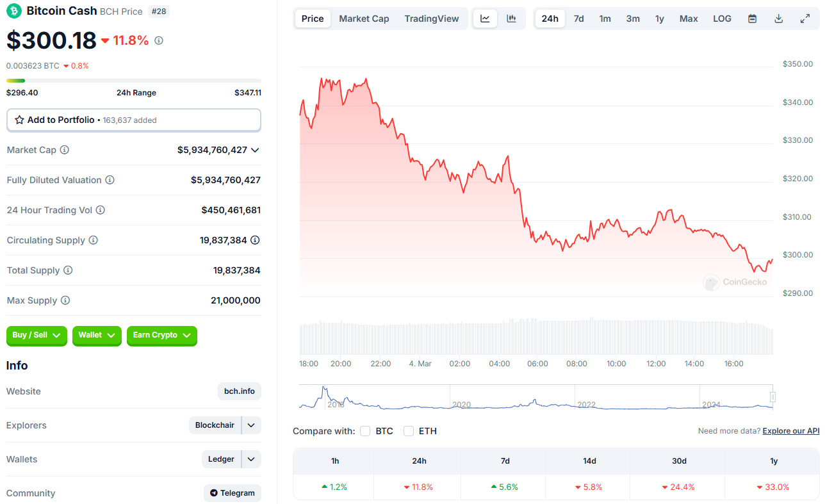The width and height of the screenshot is (834, 504).
Task: Click info icon beside 19,837,384 circulating value
Action: [x=255, y=240]
